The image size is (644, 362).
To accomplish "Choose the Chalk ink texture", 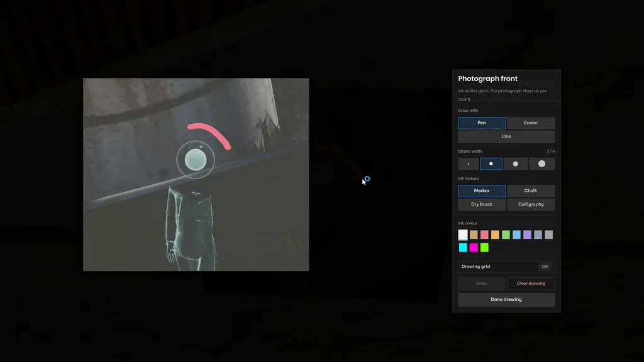I will pyautogui.click(x=531, y=191).
